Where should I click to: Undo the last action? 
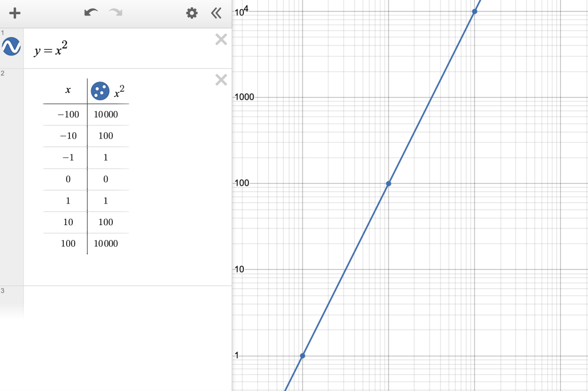pos(91,13)
